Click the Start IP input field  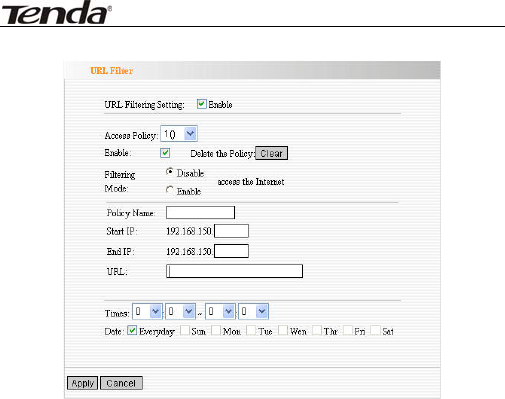coord(231,231)
